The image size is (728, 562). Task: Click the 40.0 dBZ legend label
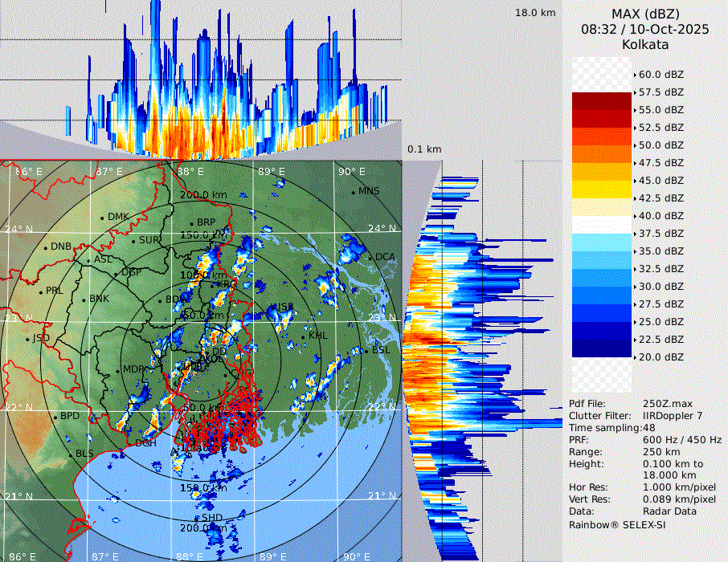pos(661,215)
